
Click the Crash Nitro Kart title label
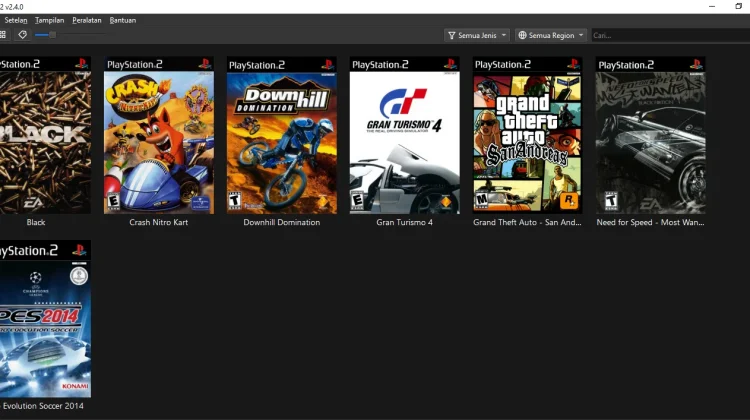click(159, 222)
